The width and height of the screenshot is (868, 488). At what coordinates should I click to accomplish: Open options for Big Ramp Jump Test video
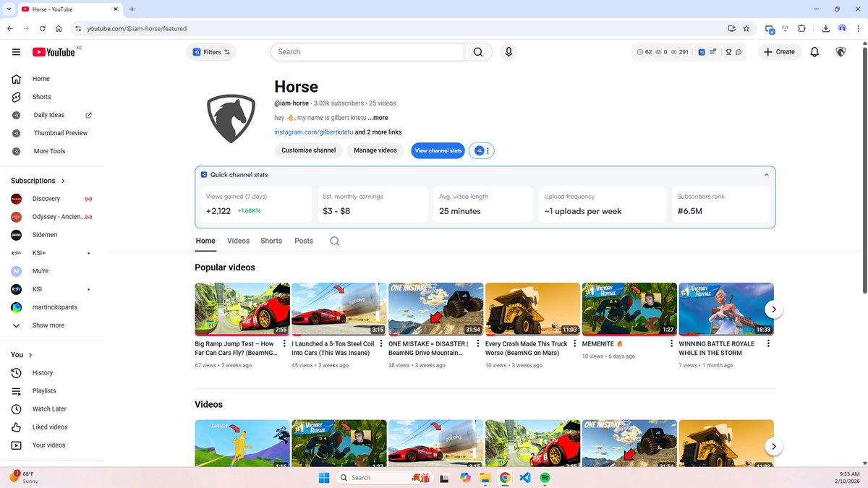(284, 344)
